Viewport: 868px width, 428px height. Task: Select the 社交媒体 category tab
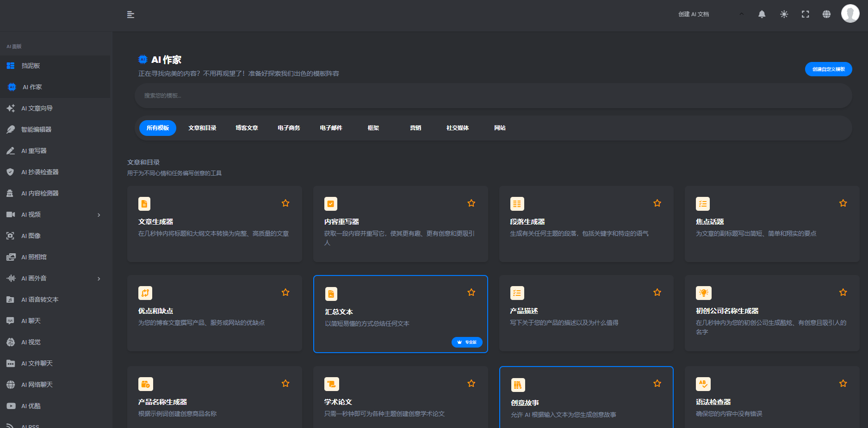457,128
